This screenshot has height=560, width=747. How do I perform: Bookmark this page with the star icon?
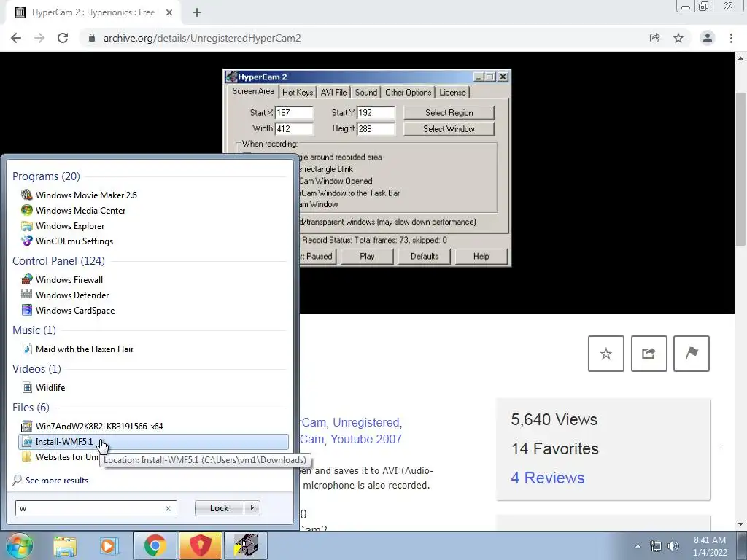click(678, 38)
